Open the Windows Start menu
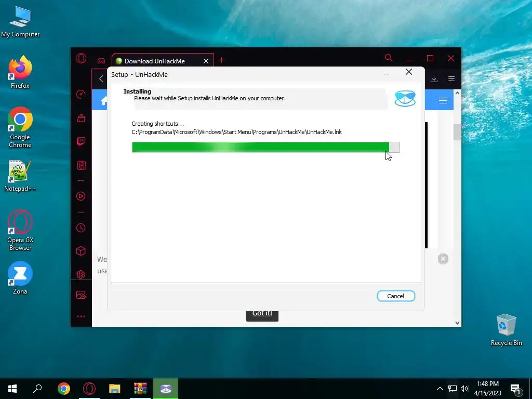Screen dimensions: 532x399 pyautogui.click(x=12, y=389)
